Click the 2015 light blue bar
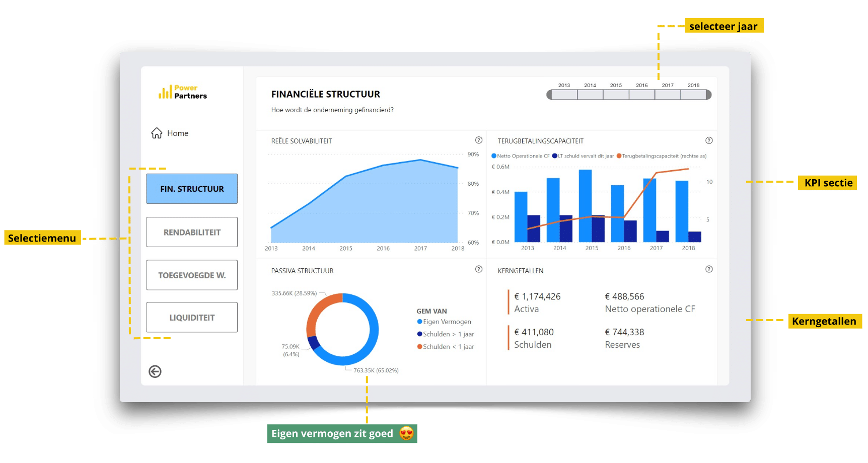This screenshot has width=868, height=463. 585,206
